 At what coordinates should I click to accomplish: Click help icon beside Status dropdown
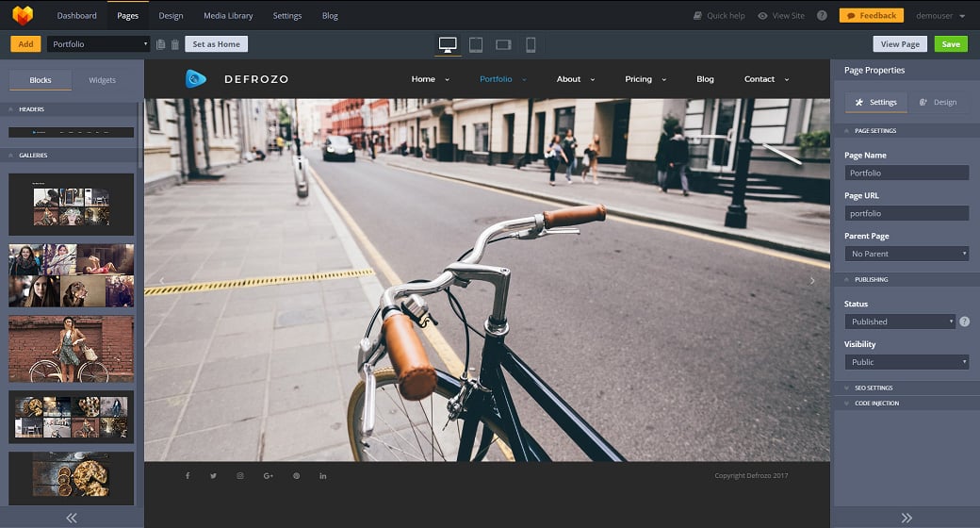click(964, 322)
